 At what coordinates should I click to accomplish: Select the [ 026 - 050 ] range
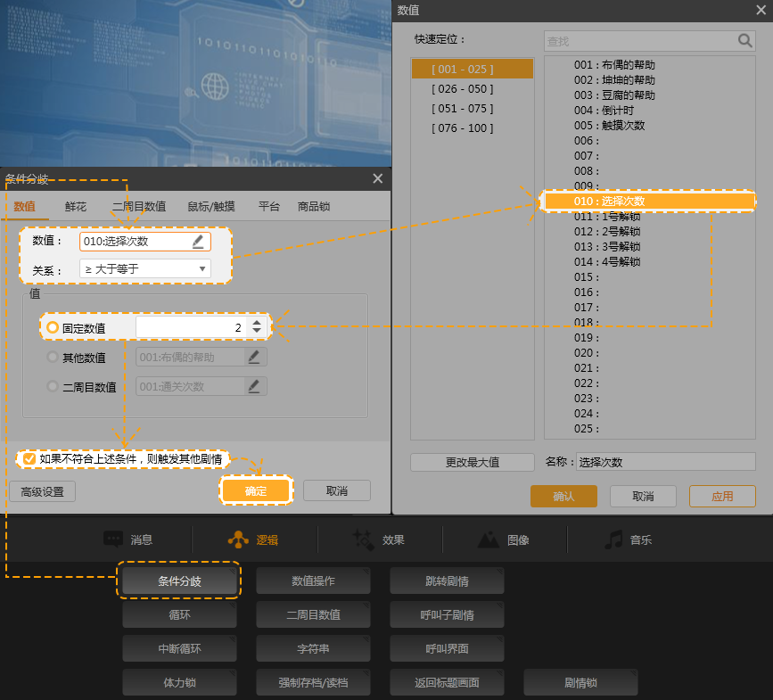[462, 89]
